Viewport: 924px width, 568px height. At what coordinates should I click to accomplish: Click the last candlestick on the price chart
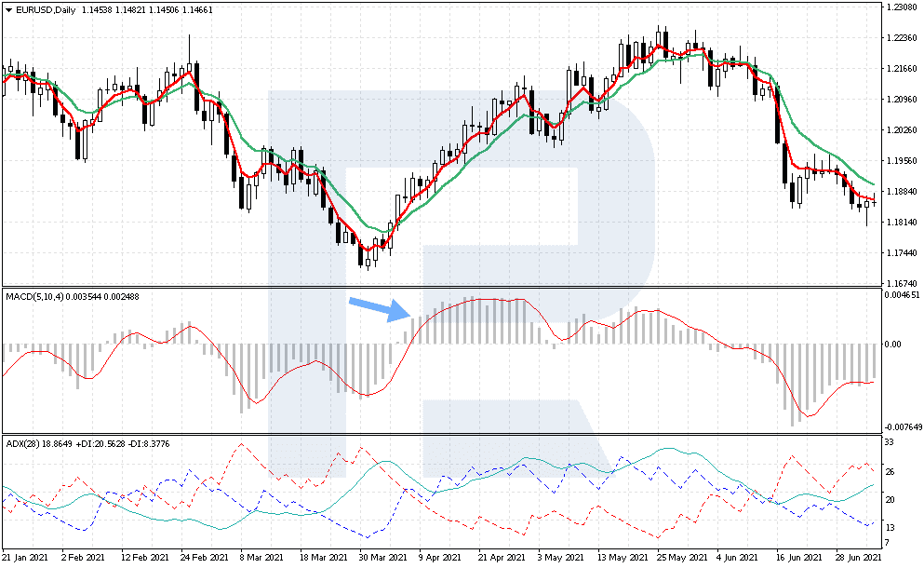tap(874, 200)
